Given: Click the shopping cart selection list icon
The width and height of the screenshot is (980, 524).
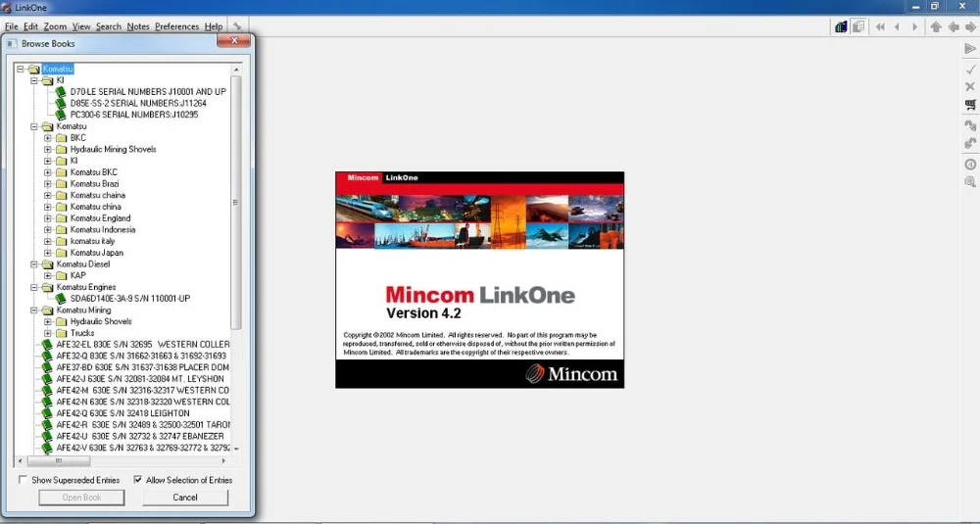Looking at the screenshot, I should click(970, 105).
